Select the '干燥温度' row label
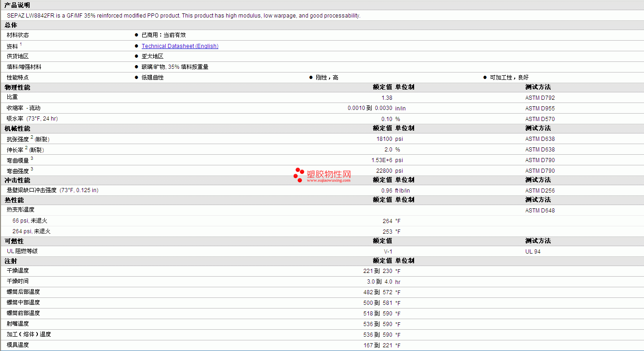This screenshot has height=351, width=644. click(x=18, y=271)
